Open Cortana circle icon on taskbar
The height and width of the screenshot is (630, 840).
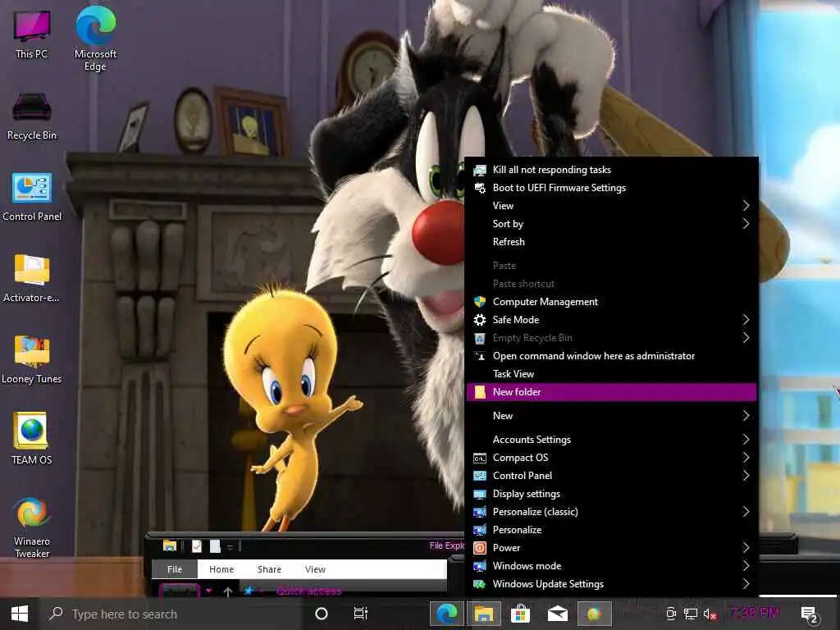point(322,614)
